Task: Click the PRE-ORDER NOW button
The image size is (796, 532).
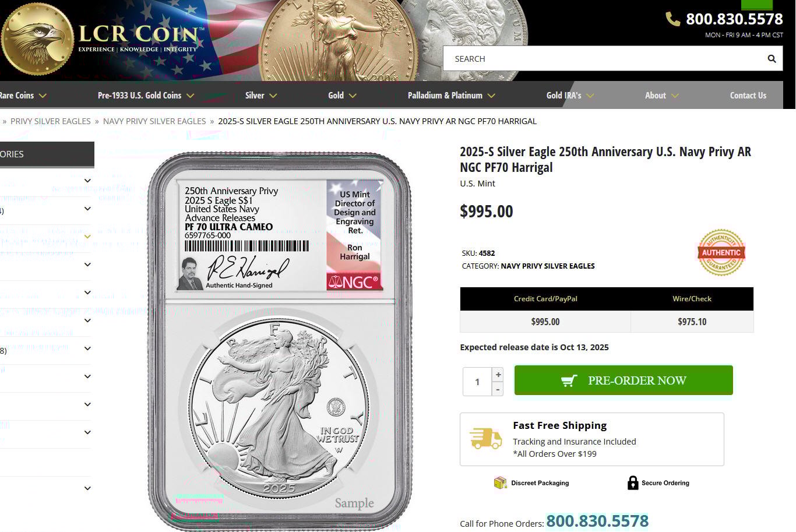Action: 624,380
